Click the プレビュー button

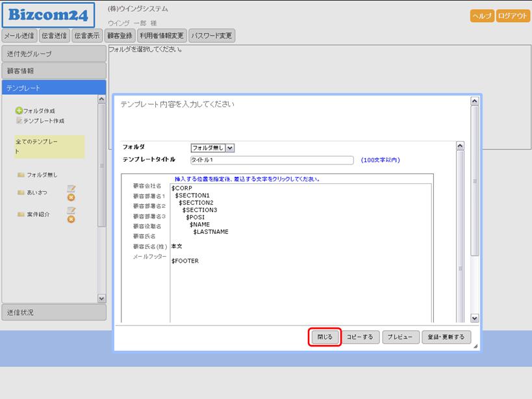(399, 337)
